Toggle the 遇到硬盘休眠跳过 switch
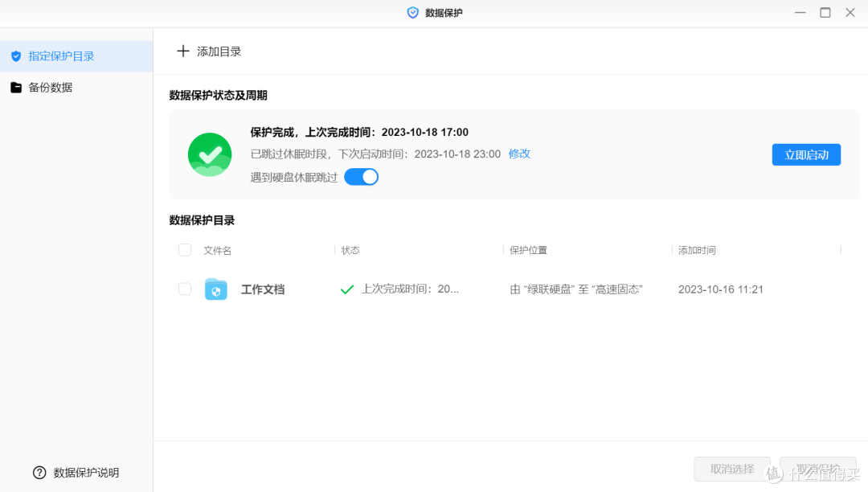 361,177
